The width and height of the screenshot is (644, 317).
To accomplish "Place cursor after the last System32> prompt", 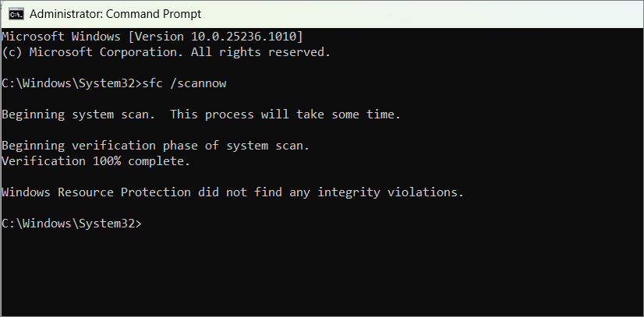I will pos(144,224).
